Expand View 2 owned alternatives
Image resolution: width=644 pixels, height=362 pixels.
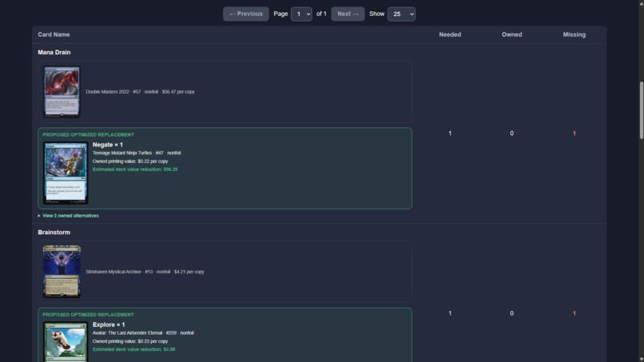tap(68, 216)
